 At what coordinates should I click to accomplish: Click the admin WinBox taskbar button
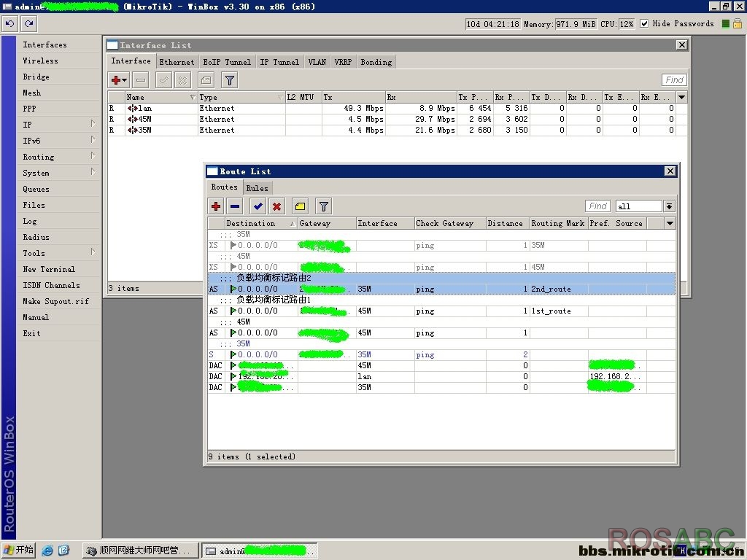tap(260, 551)
